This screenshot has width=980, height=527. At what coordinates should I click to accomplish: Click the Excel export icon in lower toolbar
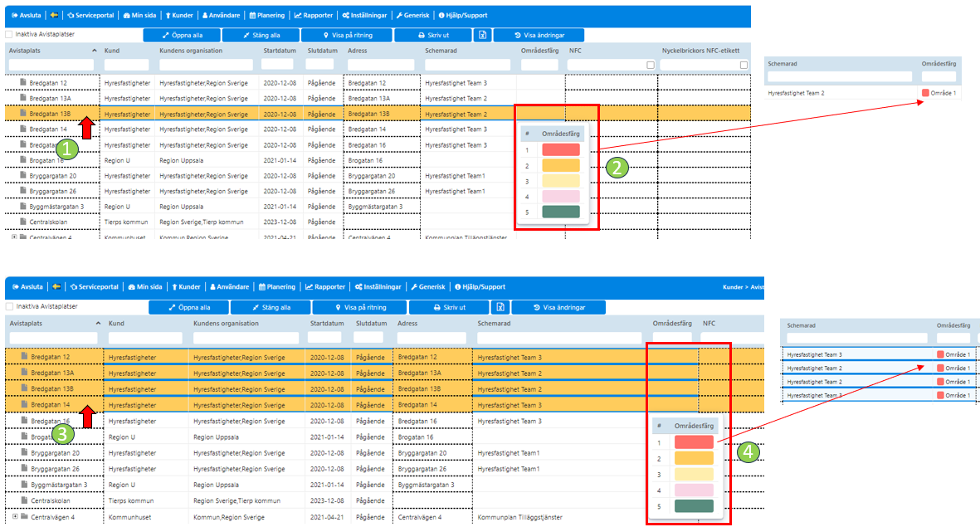click(x=500, y=307)
